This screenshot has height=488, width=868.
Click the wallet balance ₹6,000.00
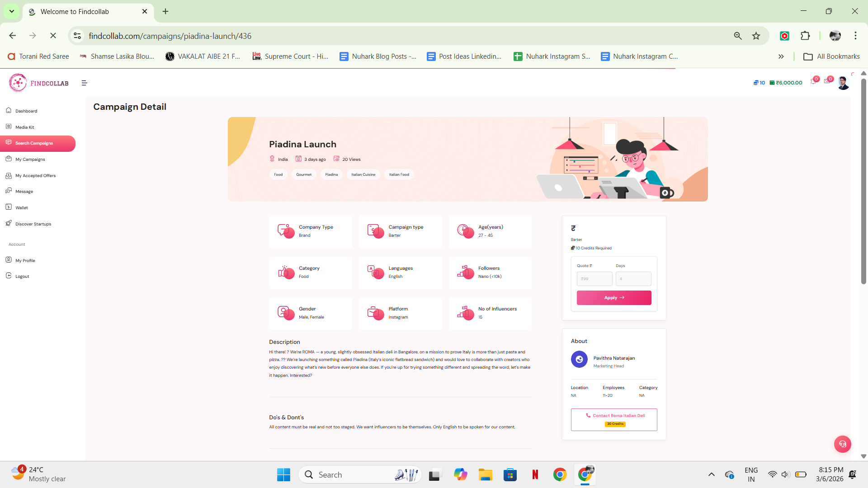coord(786,83)
